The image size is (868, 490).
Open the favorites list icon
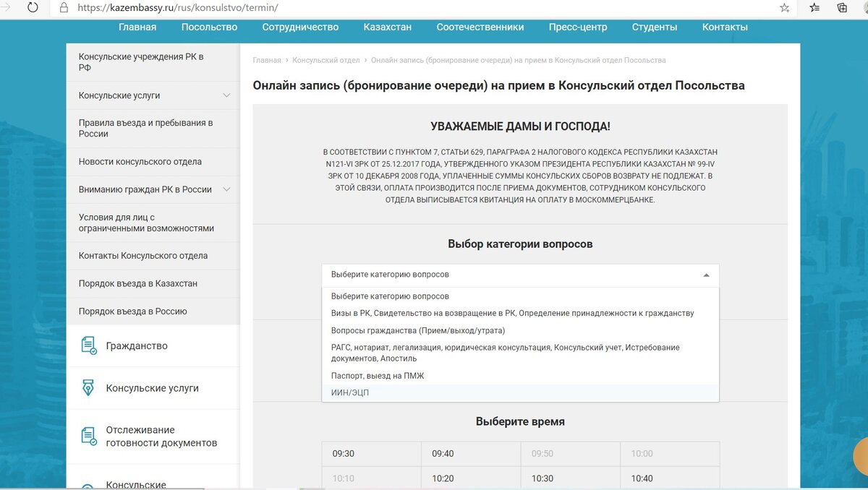coord(813,9)
